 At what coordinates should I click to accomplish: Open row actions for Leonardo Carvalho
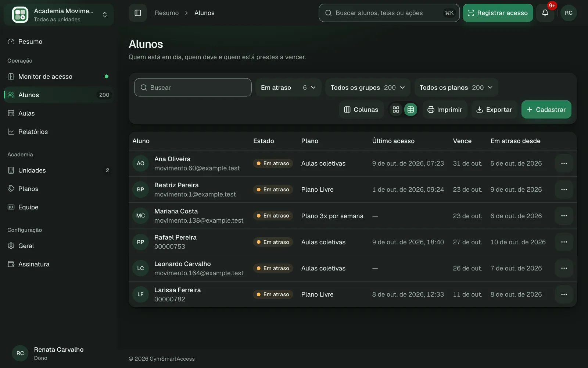(x=564, y=268)
